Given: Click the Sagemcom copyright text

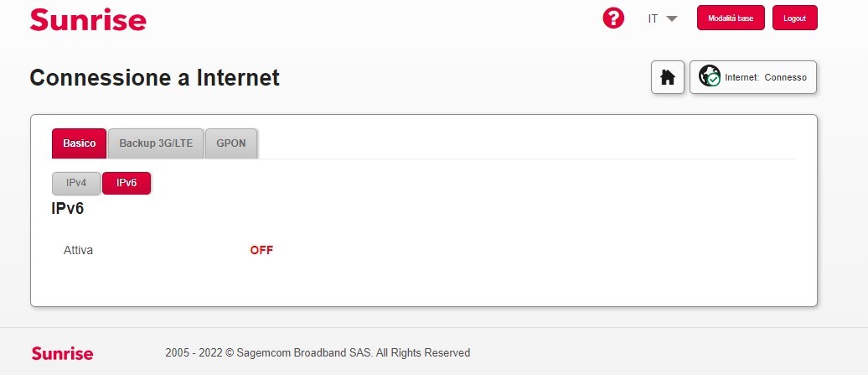Looking at the screenshot, I should (x=318, y=352).
